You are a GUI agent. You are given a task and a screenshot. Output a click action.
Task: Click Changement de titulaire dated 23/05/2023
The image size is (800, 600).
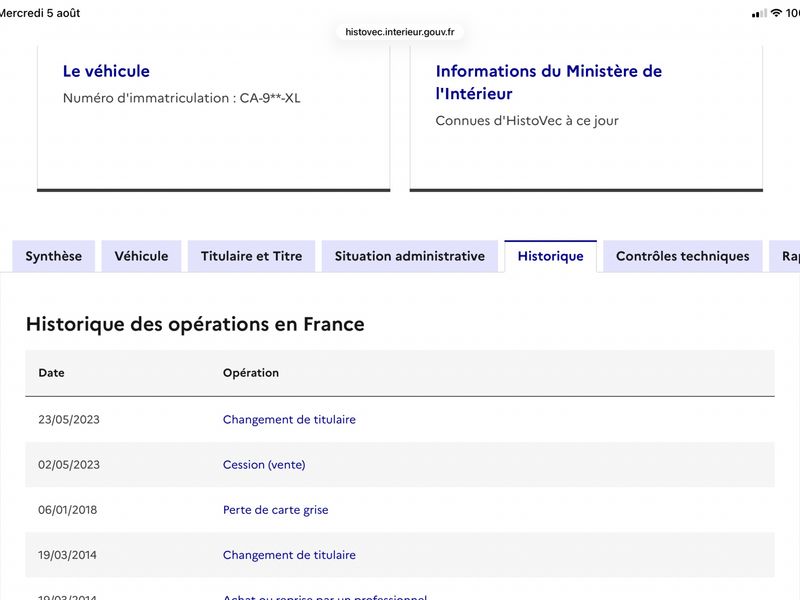(x=289, y=419)
